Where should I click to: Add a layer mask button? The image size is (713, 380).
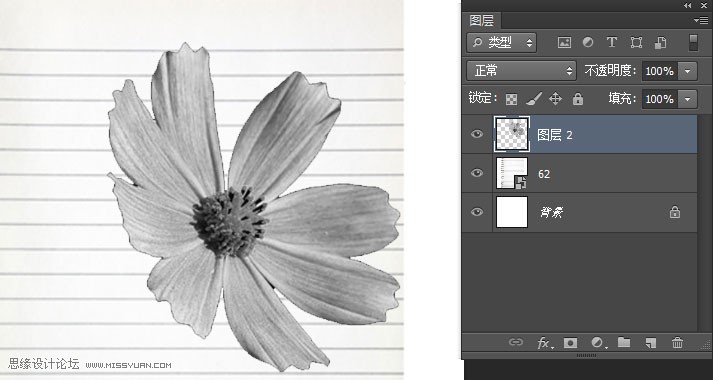coord(570,343)
